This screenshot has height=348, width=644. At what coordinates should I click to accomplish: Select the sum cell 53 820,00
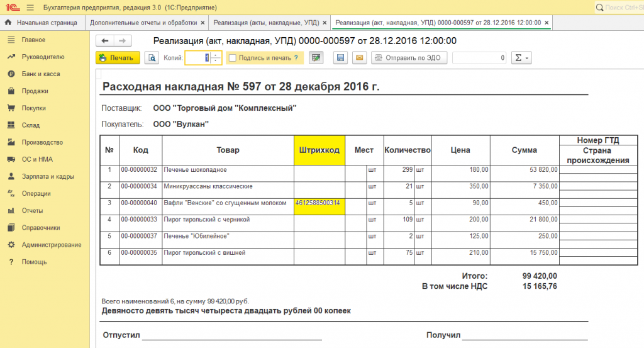[525, 174]
